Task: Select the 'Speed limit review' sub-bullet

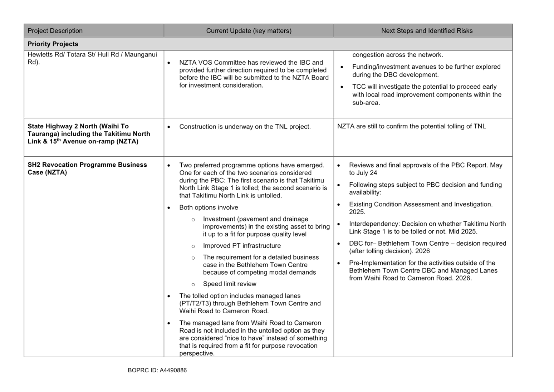Action: 230,284
